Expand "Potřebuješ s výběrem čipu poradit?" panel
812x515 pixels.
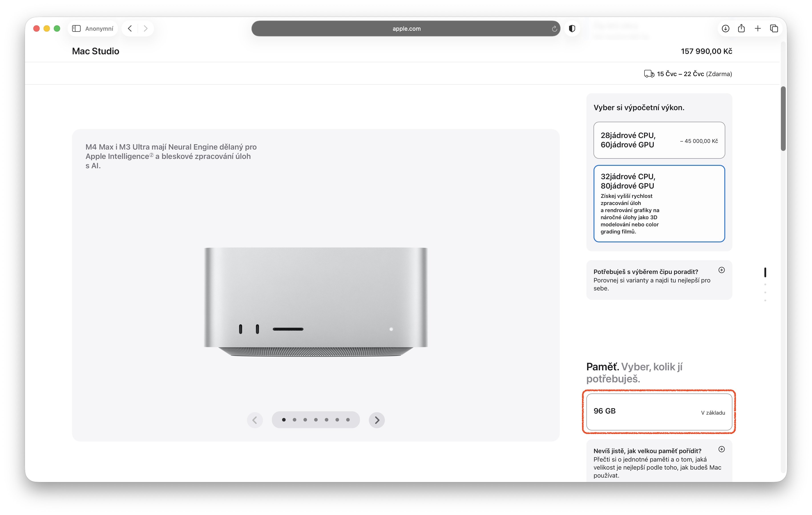point(659,280)
